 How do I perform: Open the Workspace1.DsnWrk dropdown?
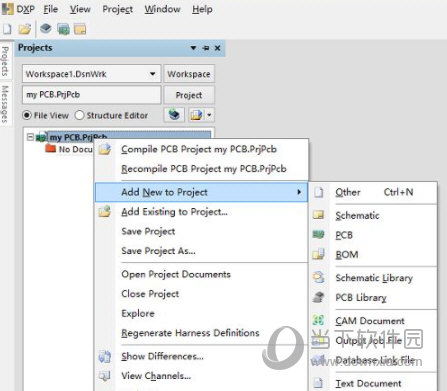152,74
